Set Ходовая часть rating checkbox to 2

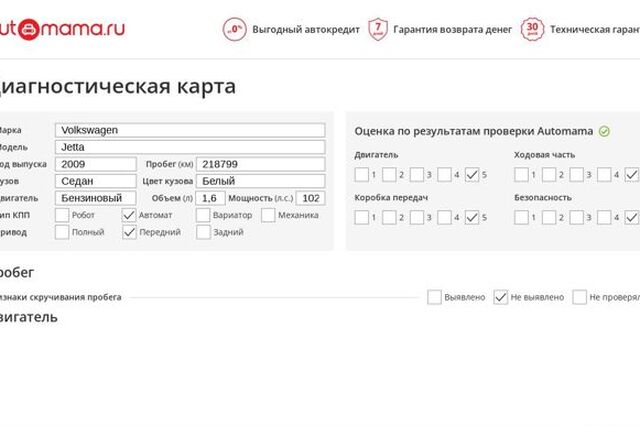pos(549,175)
